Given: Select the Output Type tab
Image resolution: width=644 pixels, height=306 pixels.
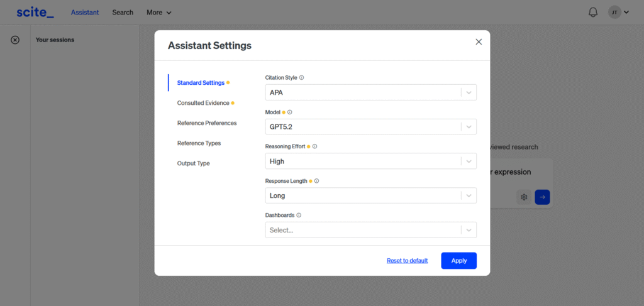Looking at the screenshot, I should click(194, 163).
